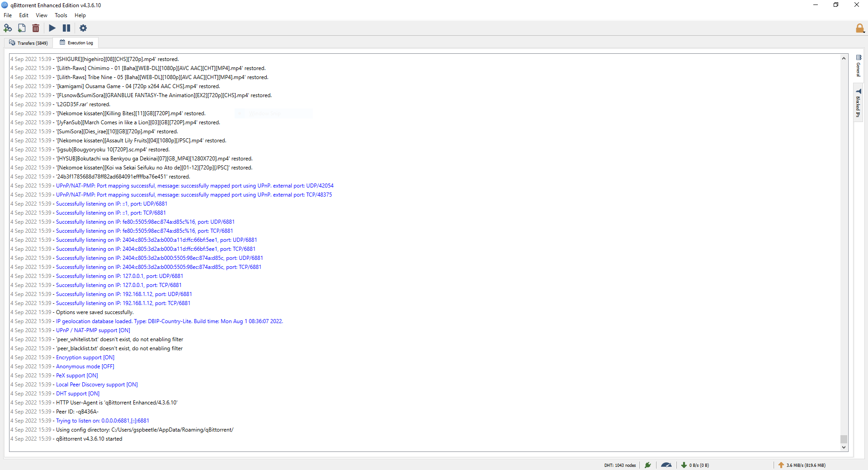Select the 'PeX support [ON]' log line
The image size is (868, 470).
(x=54, y=376)
